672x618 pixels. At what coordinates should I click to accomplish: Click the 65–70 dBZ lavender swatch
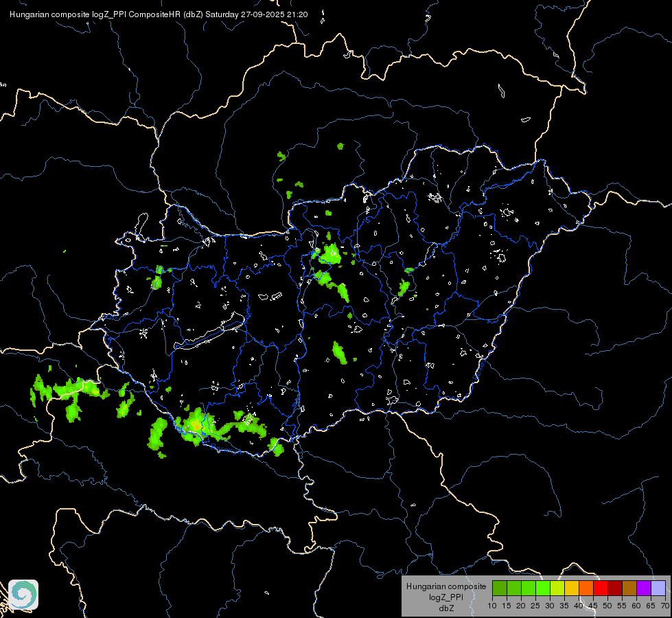pyautogui.click(x=658, y=588)
